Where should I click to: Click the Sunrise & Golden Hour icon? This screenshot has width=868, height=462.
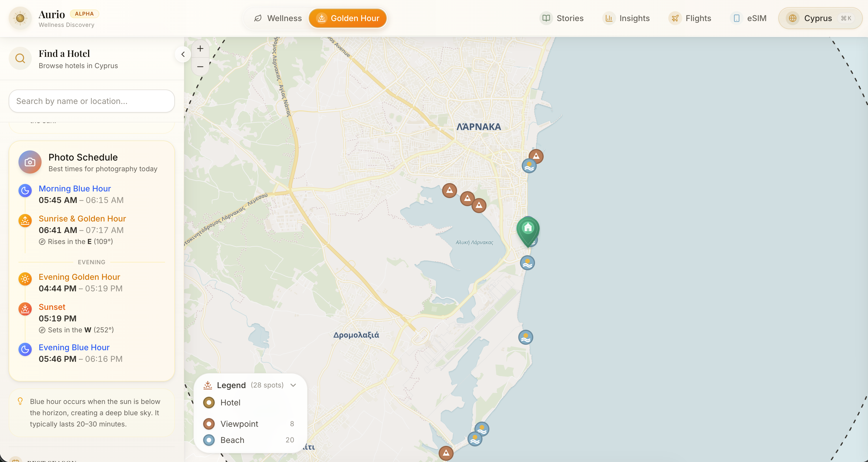click(x=25, y=221)
